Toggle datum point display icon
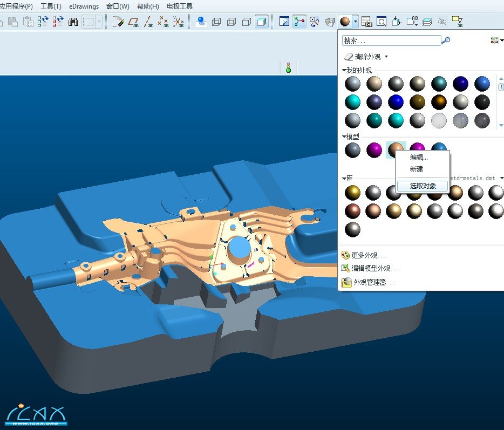Viewport: 504px width, 430px height. (x=164, y=22)
